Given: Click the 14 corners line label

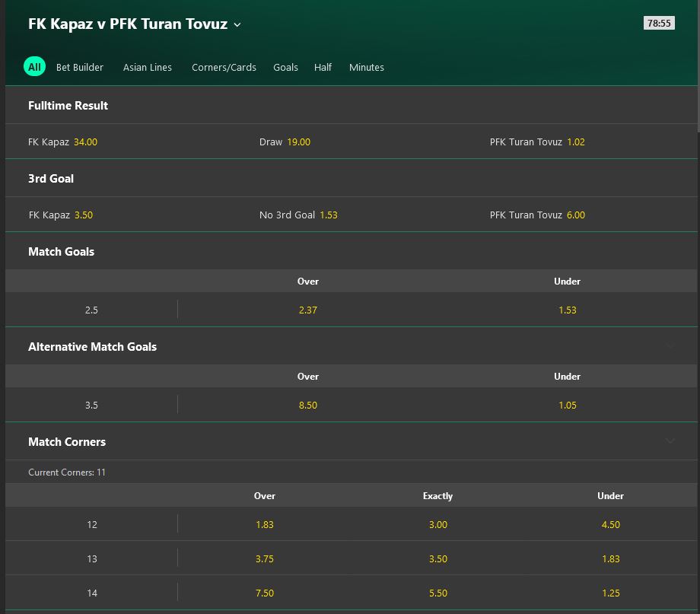Looking at the screenshot, I should [x=92, y=593].
